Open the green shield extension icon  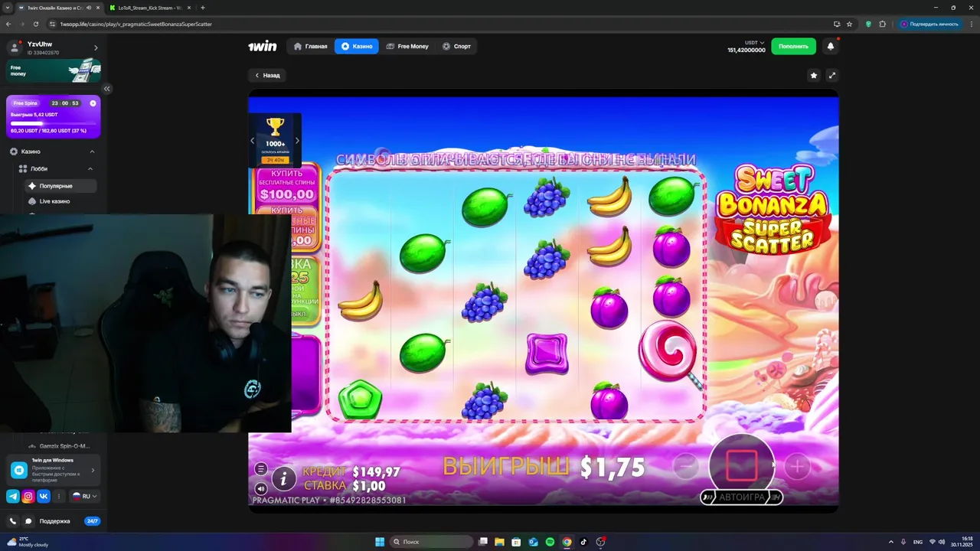868,24
